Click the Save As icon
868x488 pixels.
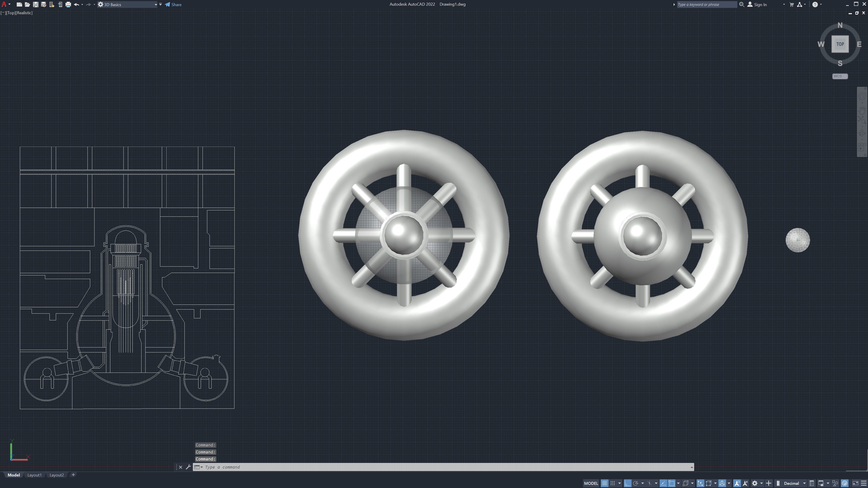43,5
